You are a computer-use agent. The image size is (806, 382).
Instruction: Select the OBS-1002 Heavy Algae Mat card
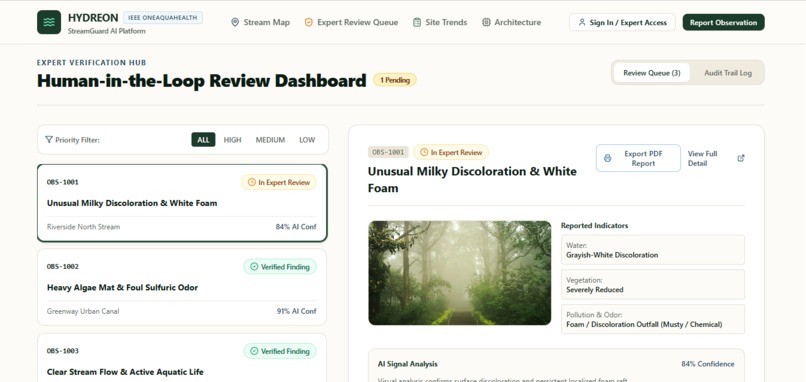pos(182,287)
